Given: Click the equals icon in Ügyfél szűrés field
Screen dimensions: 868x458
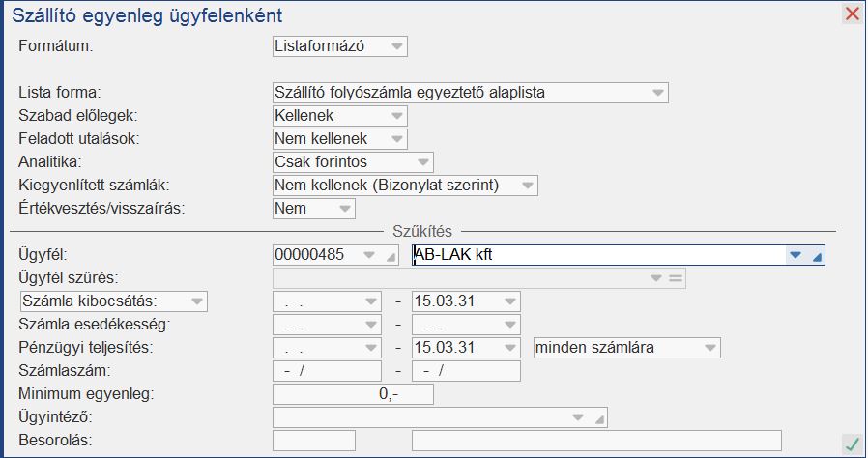Looking at the screenshot, I should [x=676, y=278].
